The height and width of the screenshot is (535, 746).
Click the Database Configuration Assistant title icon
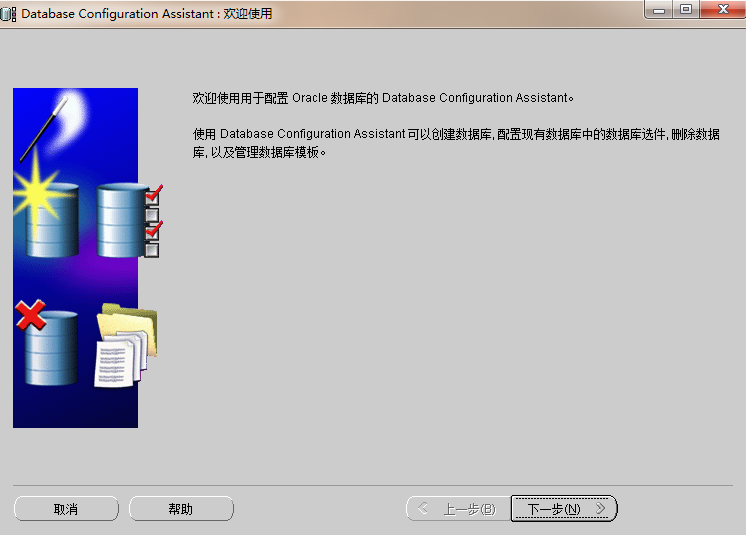click(x=8, y=14)
